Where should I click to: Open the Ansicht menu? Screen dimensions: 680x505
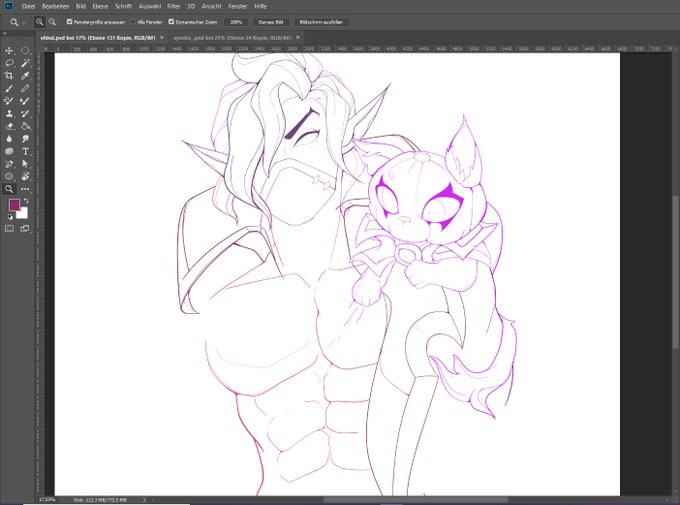point(212,7)
